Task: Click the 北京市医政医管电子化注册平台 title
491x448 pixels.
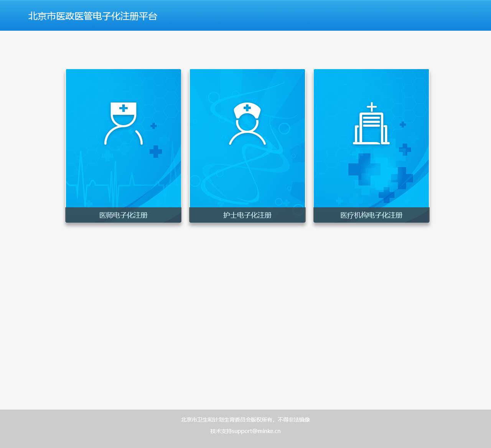Action: click(93, 16)
